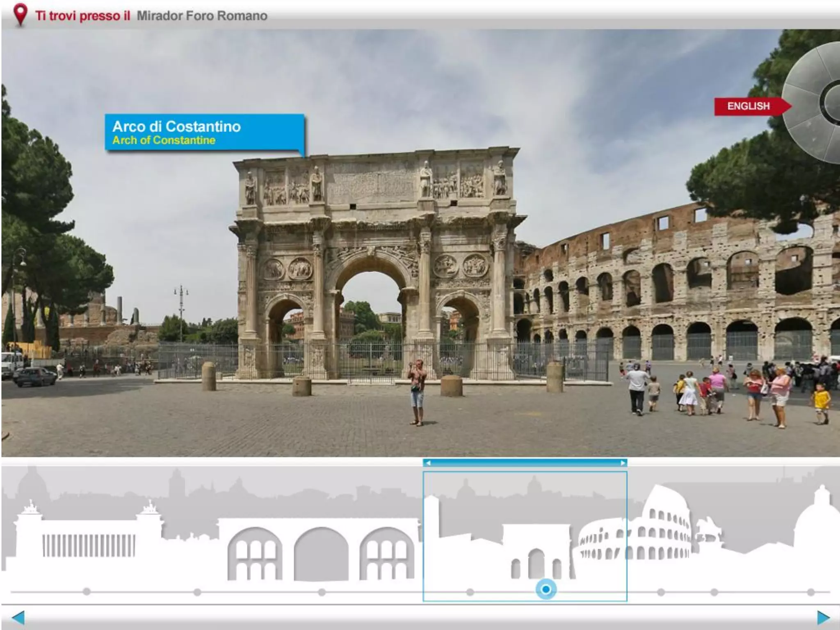Click small left arrow on blue viewport bar

428,463
